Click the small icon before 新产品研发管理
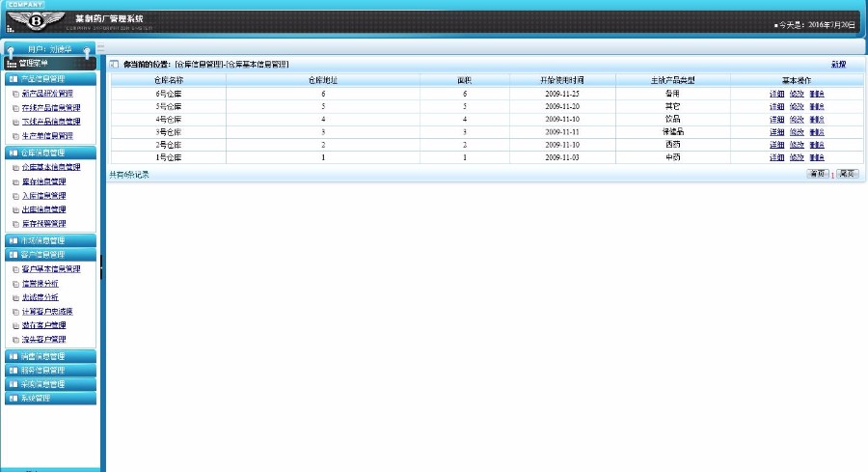This screenshot has width=868, height=472. coord(15,95)
